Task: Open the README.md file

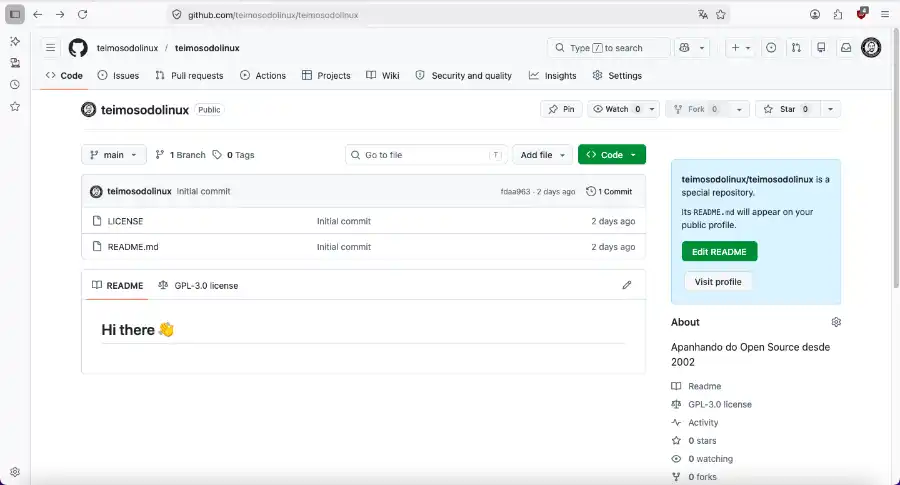Action: tap(133, 247)
